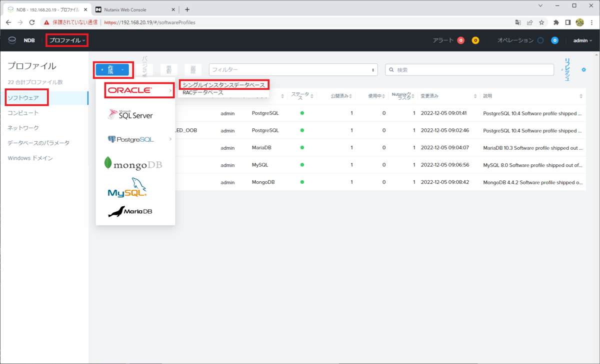Screen dimensions: 600x364
Task: Click the リフレッシュ refresh link
Action: pyautogui.click(x=567, y=69)
